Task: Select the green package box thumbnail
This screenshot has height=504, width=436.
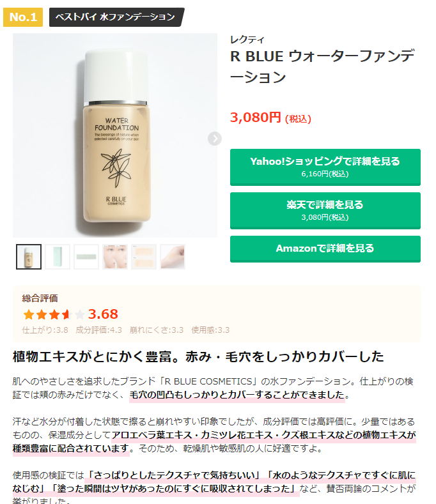Action: (x=58, y=257)
